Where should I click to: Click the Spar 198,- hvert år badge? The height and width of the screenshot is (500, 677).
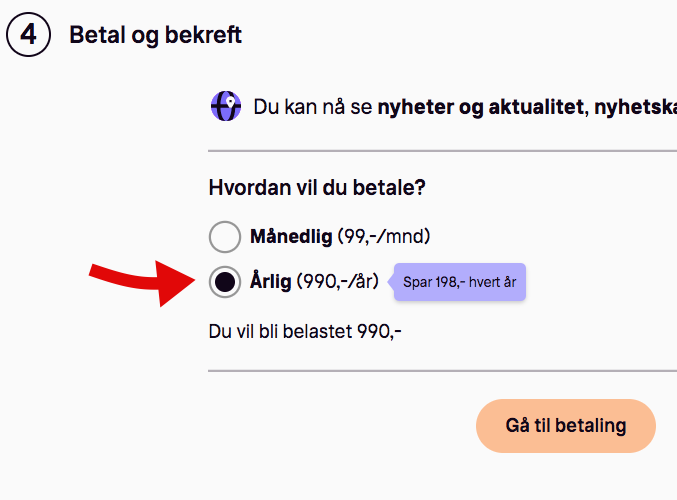tap(457, 282)
